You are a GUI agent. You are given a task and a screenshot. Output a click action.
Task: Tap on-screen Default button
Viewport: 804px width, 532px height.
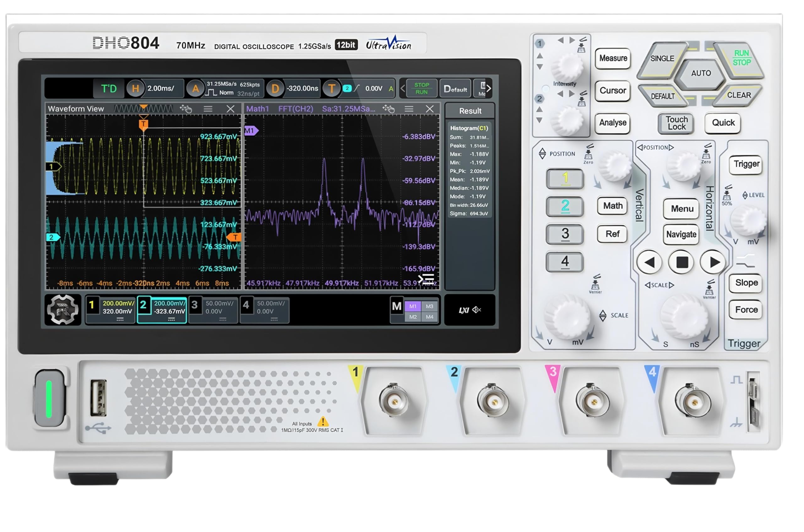(455, 89)
